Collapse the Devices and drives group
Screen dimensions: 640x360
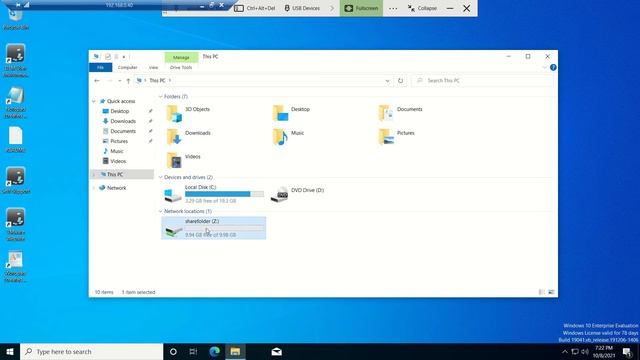coord(160,177)
